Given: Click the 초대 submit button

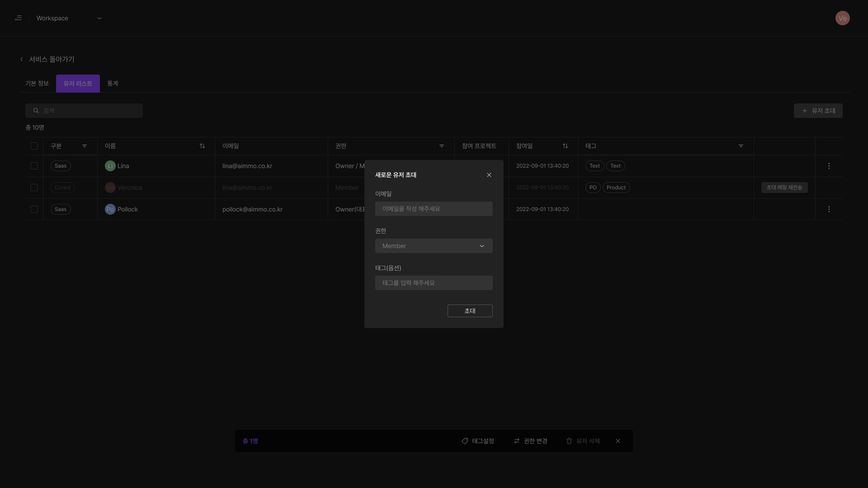Looking at the screenshot, I should (x=470, y=311).
